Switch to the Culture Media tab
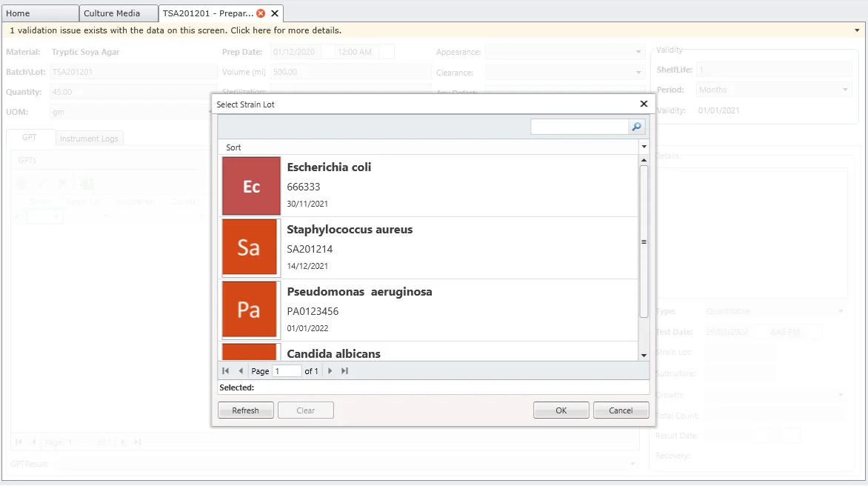Screen dimensions: 868x486 tap(112, 13)
